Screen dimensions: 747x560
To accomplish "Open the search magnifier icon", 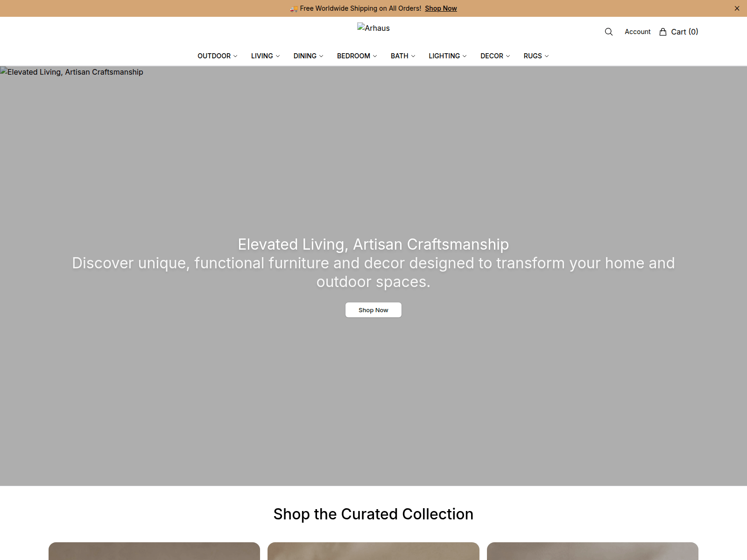I will pyautogui.click(x=608, y=32).
